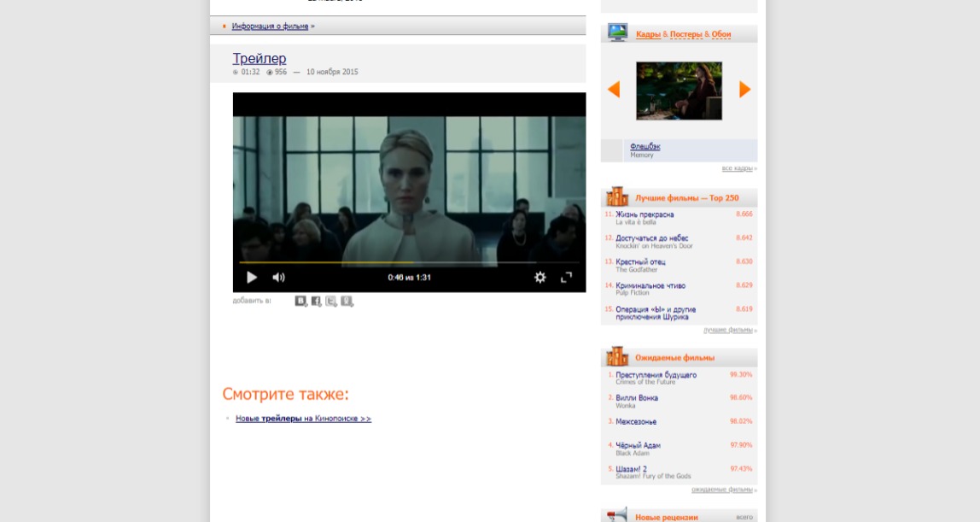980x522 pixels.
Task: Click the Top 250 building icon
Action: point(617,196)
